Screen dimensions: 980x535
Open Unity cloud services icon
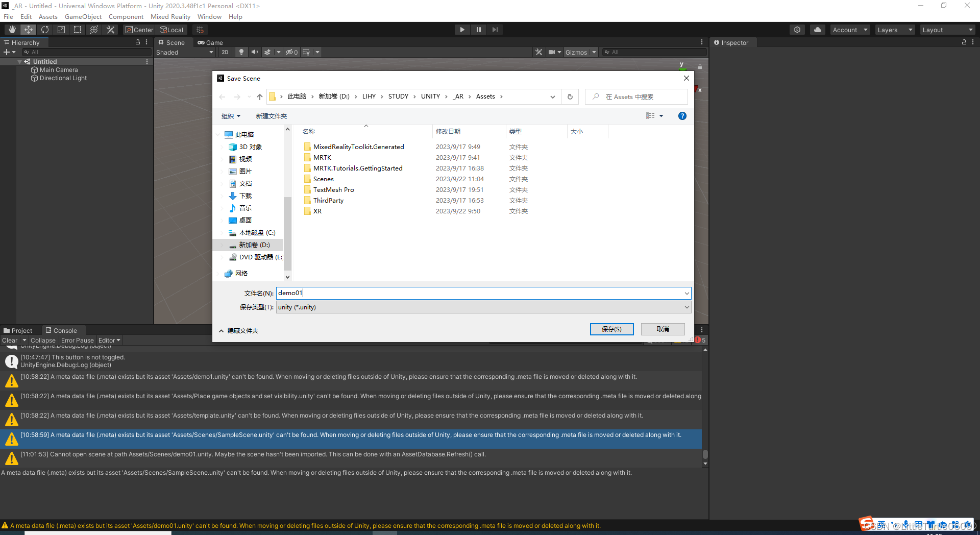(x=818, y=30)
